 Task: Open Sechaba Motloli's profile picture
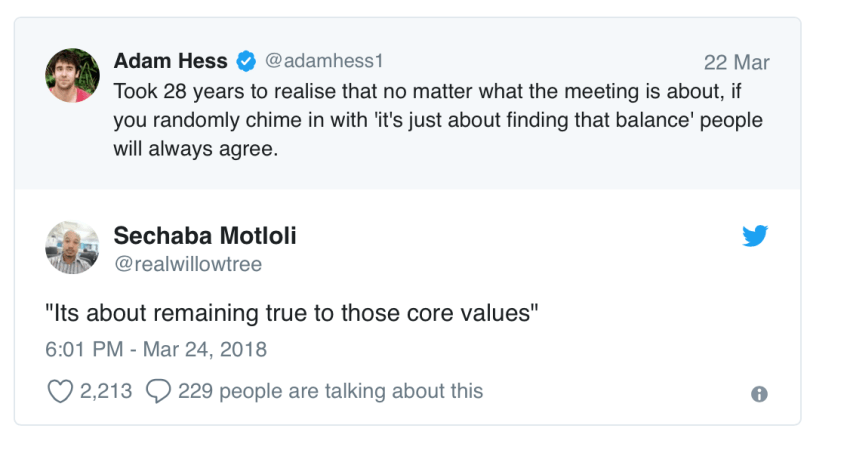click(x=72, y=247)
